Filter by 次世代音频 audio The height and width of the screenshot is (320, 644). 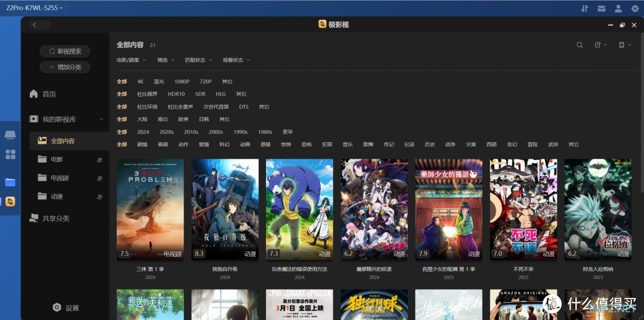216,107
